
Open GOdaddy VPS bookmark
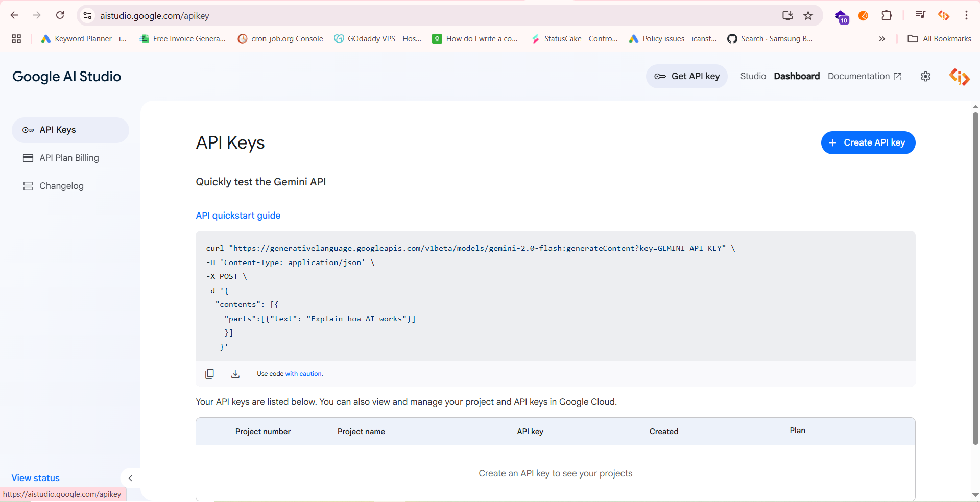(x=378, y=39)
